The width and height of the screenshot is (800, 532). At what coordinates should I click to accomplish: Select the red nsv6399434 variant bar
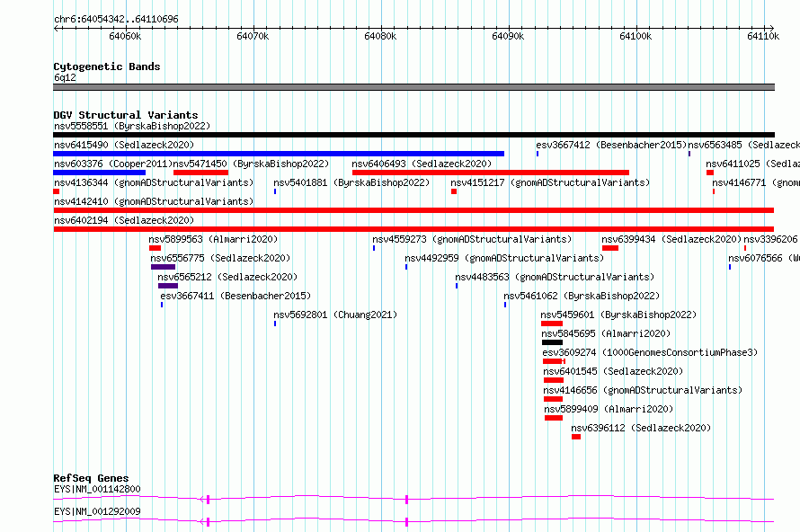click(610, 248)
